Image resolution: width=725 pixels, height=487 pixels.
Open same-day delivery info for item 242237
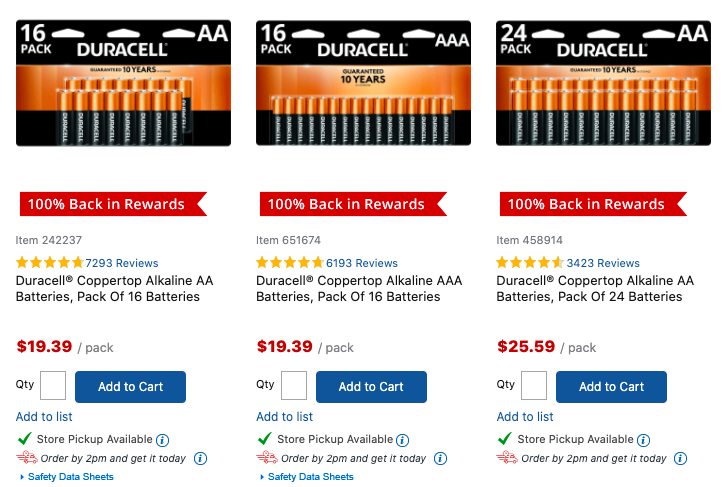[200, 459]
